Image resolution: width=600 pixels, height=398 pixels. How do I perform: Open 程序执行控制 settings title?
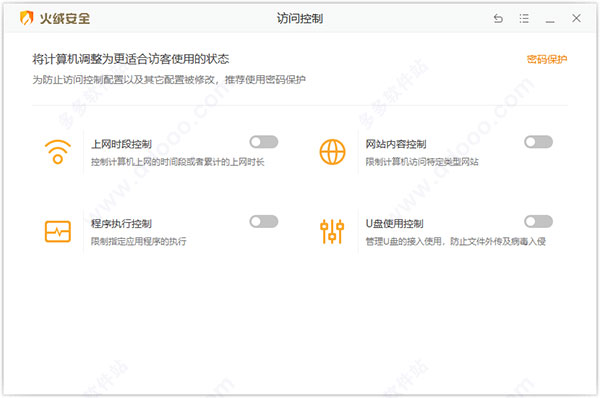tap(121, 224)
